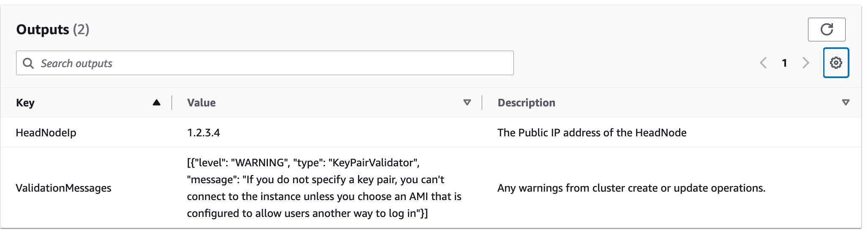Click the Description column sort arrow

point(845,103)
